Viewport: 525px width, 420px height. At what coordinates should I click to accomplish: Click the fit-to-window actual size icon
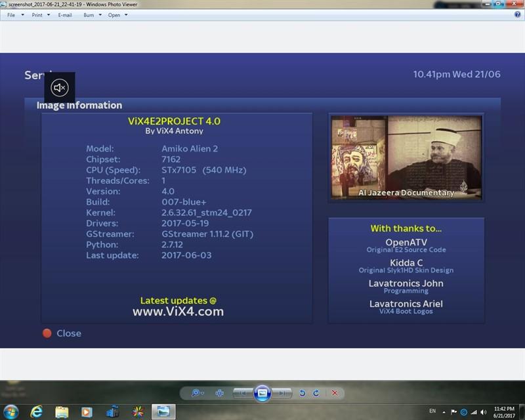click(x=220, y=393)
